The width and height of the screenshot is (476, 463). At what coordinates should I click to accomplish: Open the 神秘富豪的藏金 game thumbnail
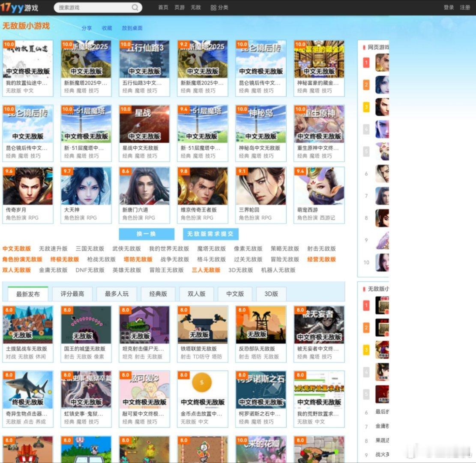[319, 59]
